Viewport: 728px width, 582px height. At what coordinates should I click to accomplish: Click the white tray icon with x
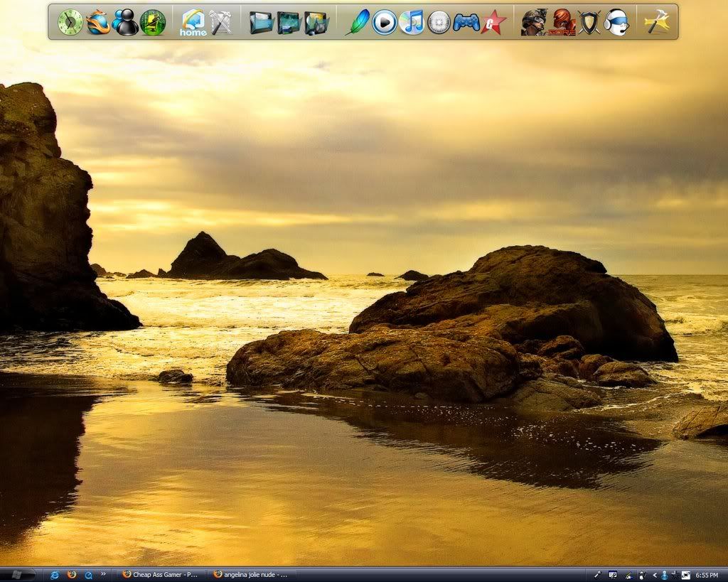pos(686,575)
